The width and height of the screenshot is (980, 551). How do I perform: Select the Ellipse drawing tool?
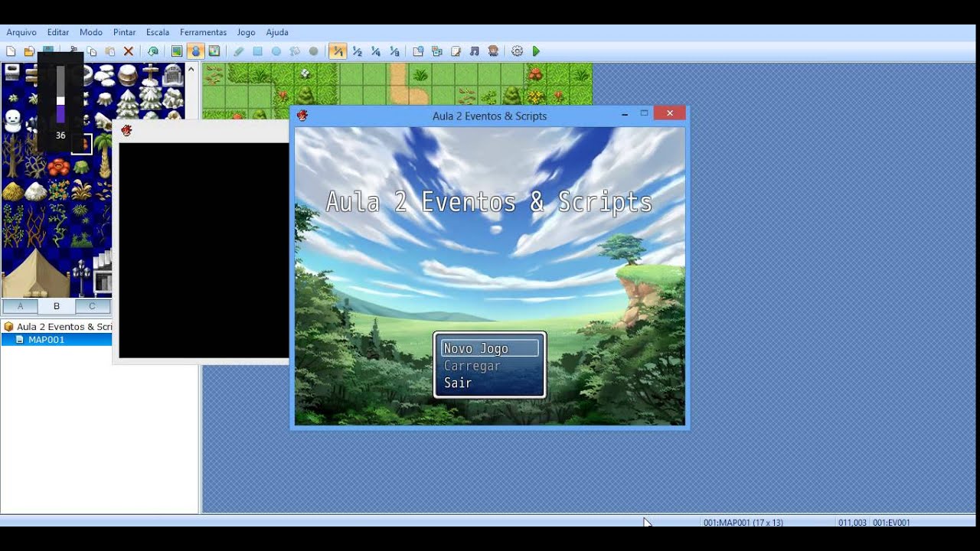click(276, 51)
